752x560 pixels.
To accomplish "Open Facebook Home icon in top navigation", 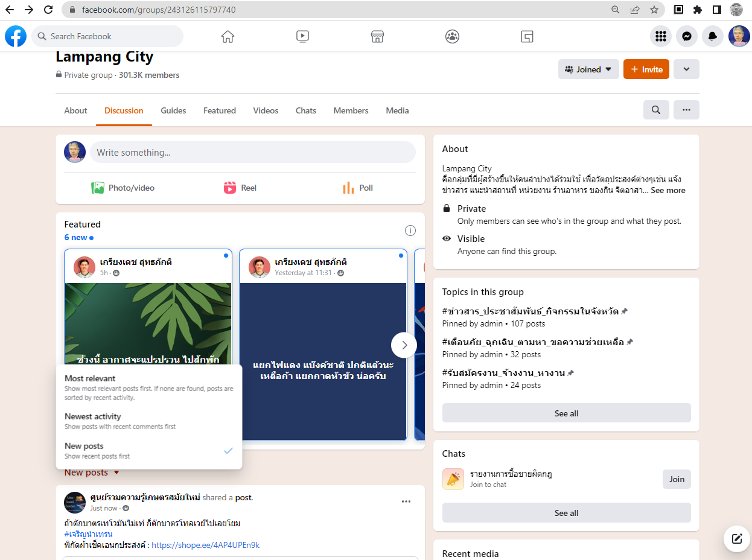I will point(228,36).
